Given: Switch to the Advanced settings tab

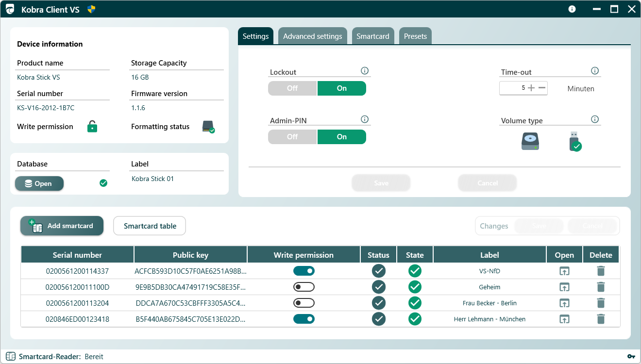Looking at the screenshot, I should pyautogui.click(x=312, y=36).
